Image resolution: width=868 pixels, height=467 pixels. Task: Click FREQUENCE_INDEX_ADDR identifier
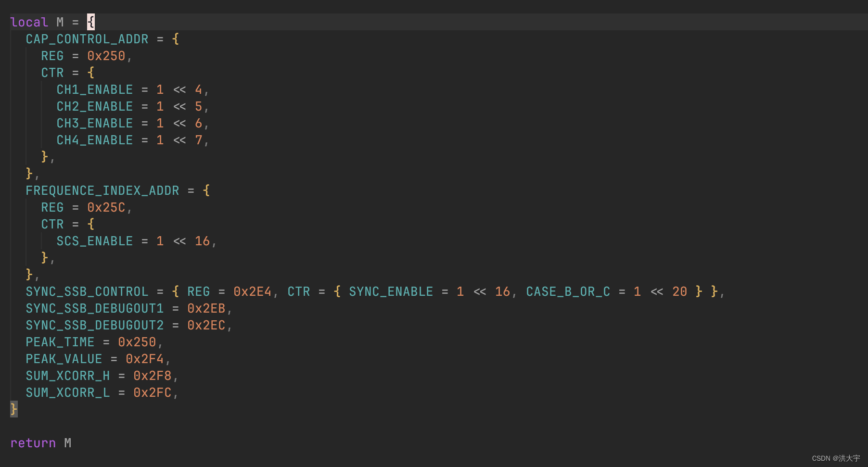pyautogui.click(x=102, y=190)
